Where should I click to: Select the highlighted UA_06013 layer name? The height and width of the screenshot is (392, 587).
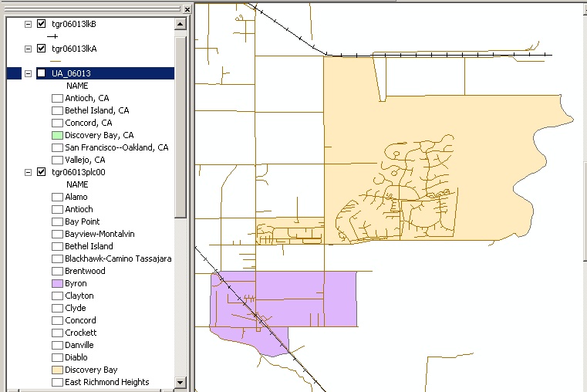point(71,73)
